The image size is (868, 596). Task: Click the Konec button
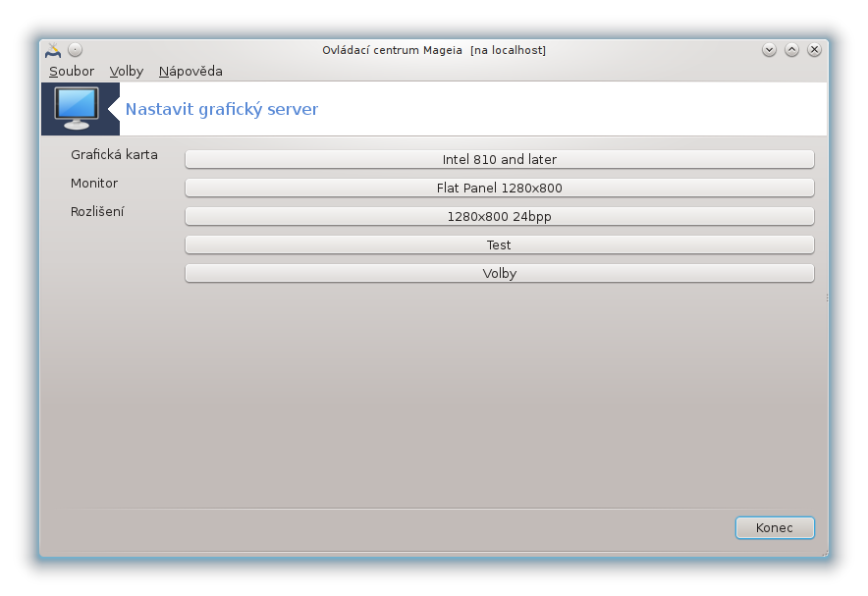click(x=775, y=528)
